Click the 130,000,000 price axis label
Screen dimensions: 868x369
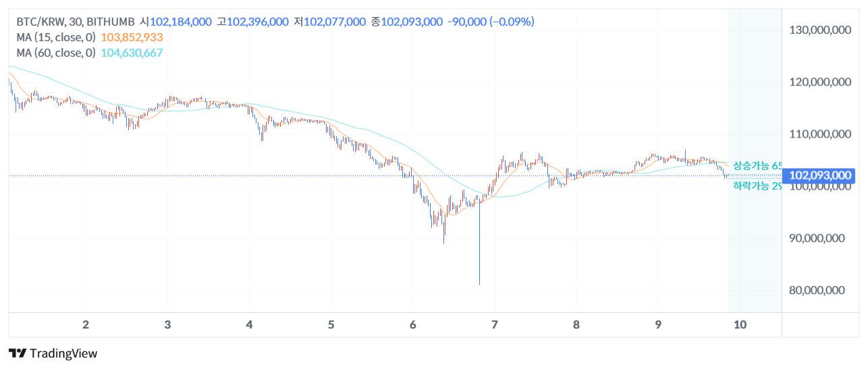point(820,30)
